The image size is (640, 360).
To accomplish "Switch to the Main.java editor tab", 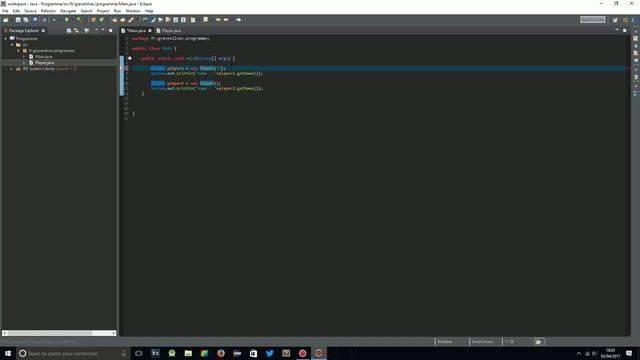I will 135,31.
